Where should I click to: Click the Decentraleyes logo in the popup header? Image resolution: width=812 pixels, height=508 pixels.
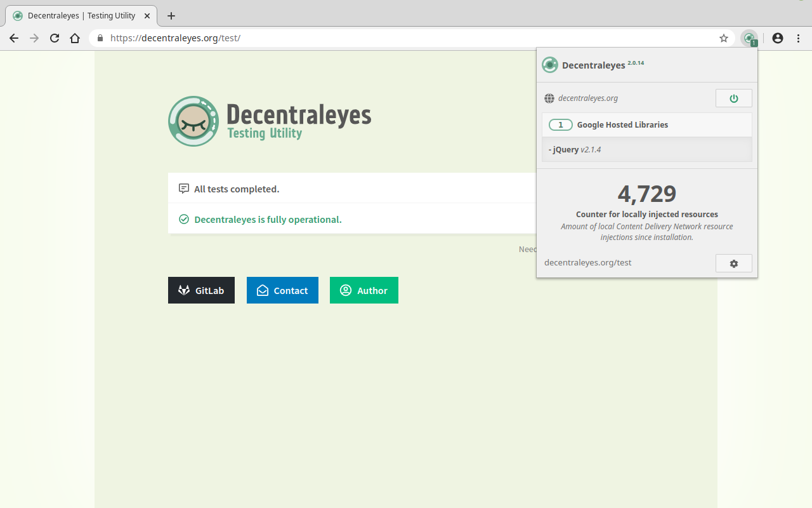(550, 65)
